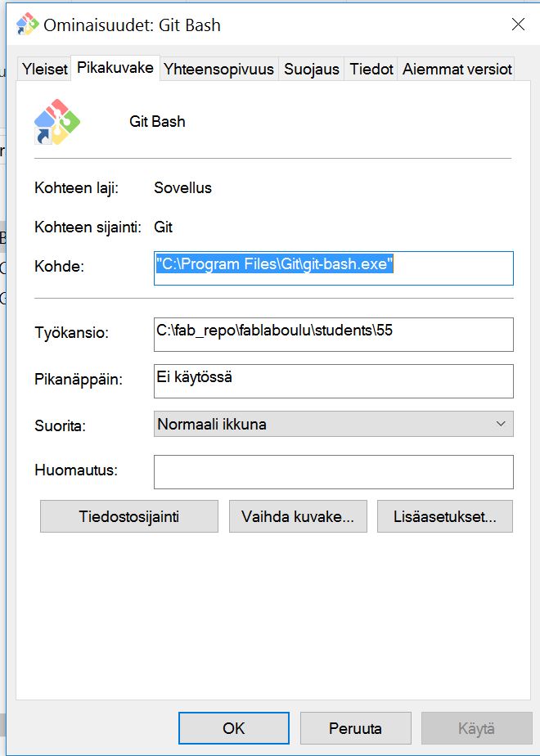Click the Tiedostosijainti button

128,516
